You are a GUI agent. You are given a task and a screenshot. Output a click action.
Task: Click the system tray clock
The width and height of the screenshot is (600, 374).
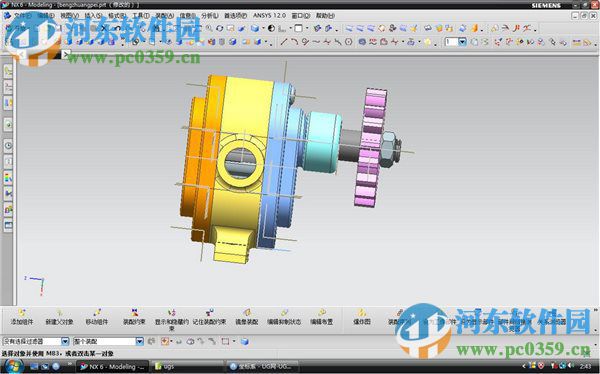585,367
